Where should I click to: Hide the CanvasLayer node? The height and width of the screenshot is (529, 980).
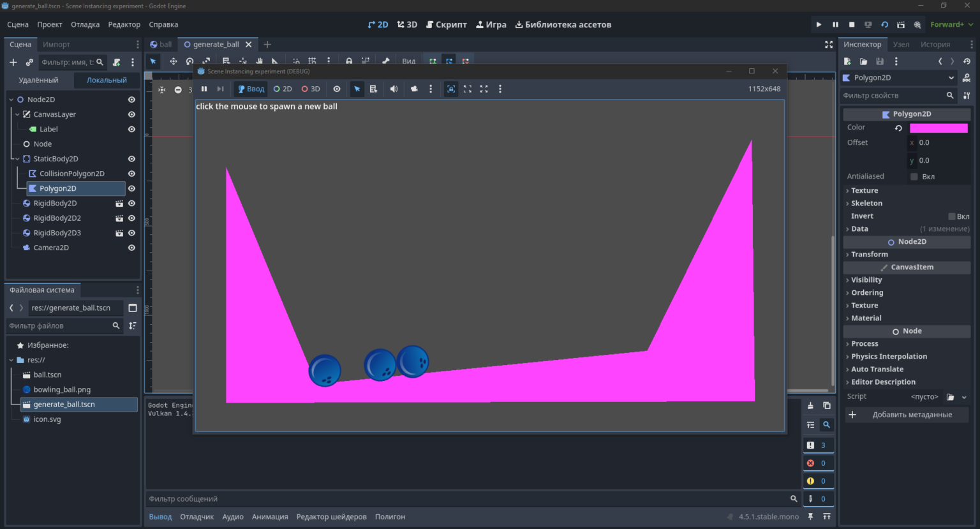click(x=131, y=114)
